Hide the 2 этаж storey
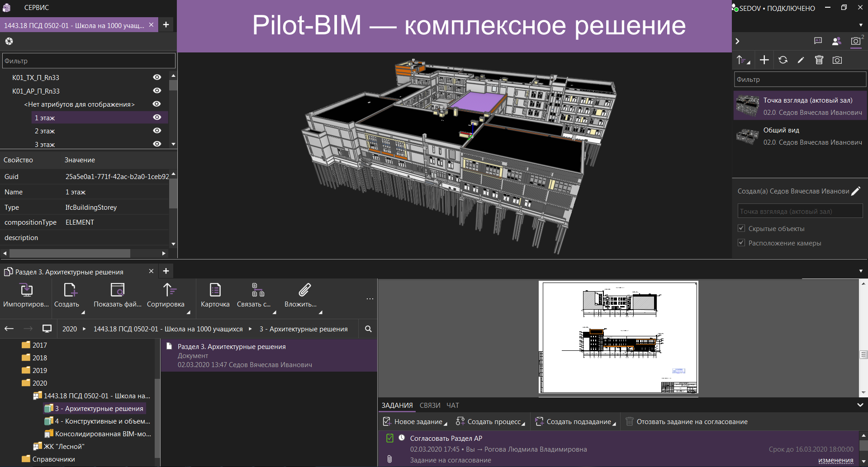The width and height of the screenshot is (868, 467). [157, 131]
